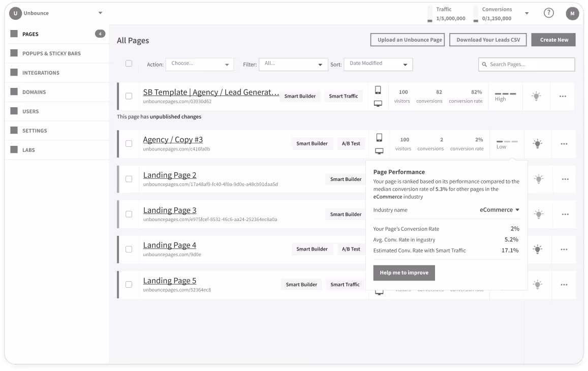Viewport: 588px width, 371px height.
Task: Click the mobile device icon in SB Template row
Action: [x=378, y=90]
